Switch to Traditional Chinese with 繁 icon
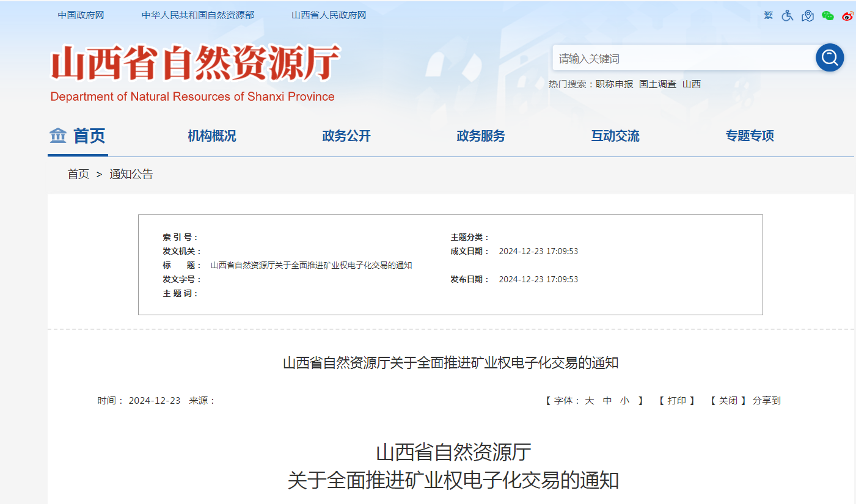Image resolution: width=856 pixels, height=504 pixels. (768, 15)
